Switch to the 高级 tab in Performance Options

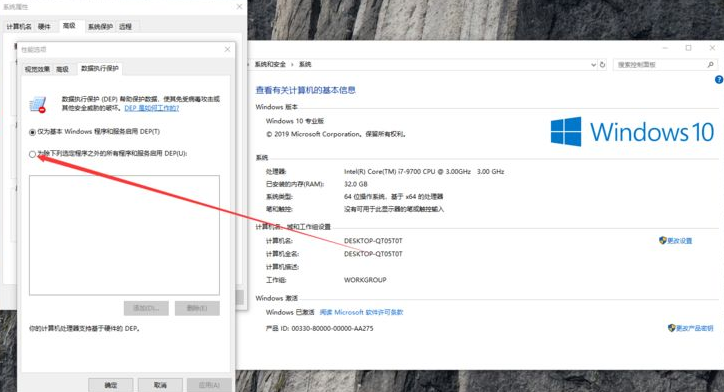[x=62, y=69]
